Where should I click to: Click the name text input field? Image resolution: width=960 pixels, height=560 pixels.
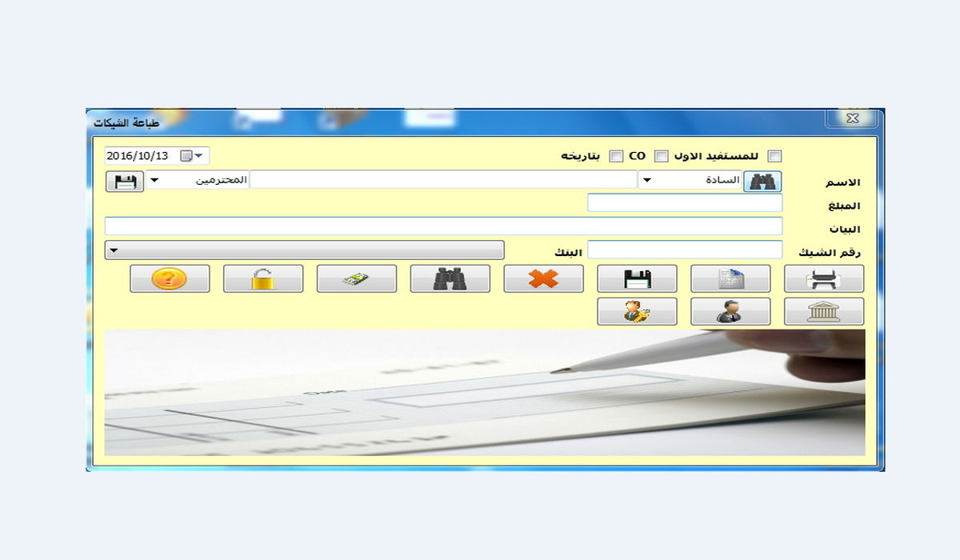tap(444, 180)
